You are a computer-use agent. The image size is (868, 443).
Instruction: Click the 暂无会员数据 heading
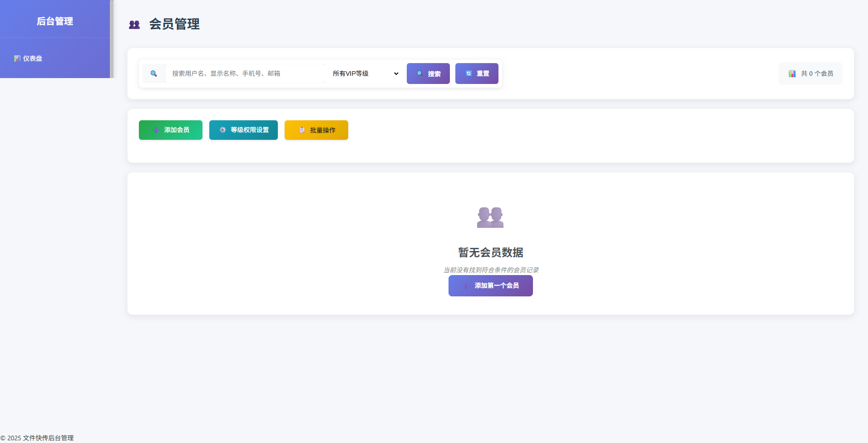[x=490, y=252]
